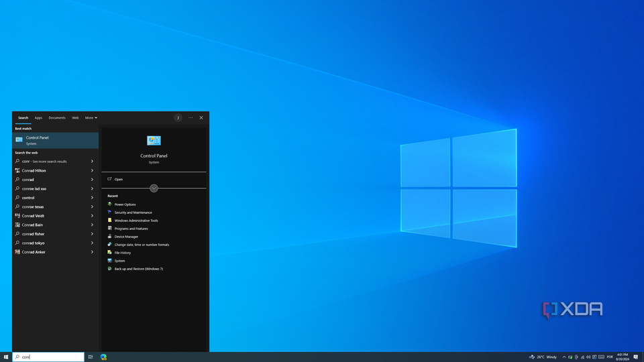Expand arrow beside 'conrad fisher'
644x362 pixels.
[x=92, y=234]
